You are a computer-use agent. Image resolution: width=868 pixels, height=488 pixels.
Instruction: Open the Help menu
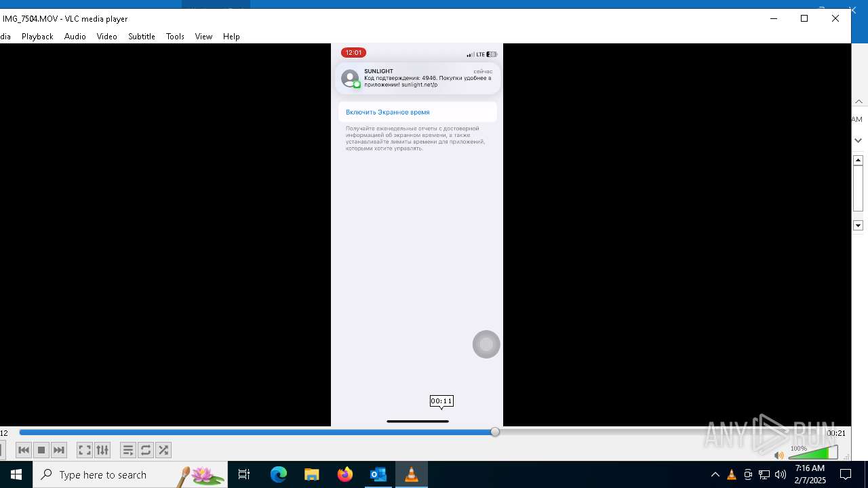tap(231, 37)
